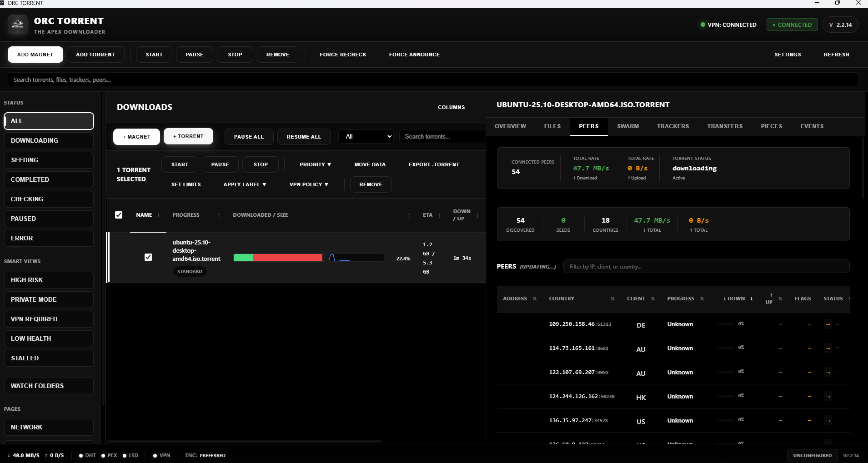Open the Transfers tab
Screen dimensions: 868x463
point(725,126)
